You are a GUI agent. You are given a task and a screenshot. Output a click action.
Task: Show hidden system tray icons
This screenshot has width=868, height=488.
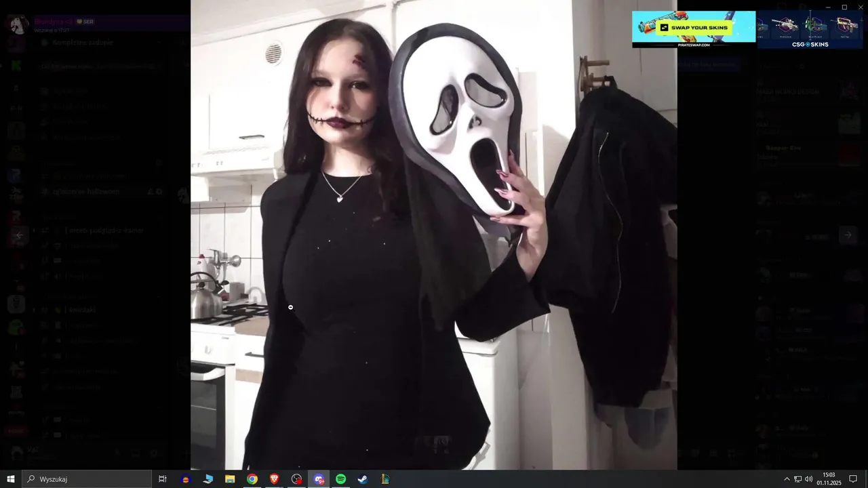coord(787,479)
